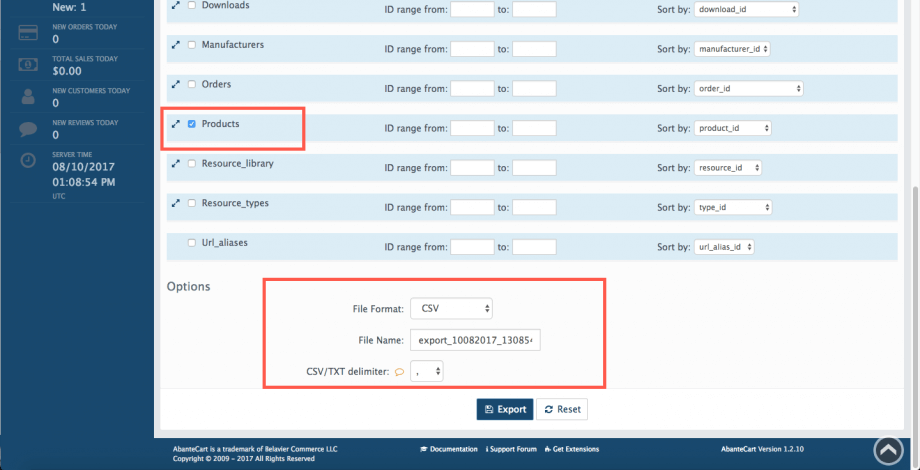Screen dimensions: 920x470
Task: Click the expand arrows icon beside Orders
Action: pyautogui.click(x=176, y=84)
